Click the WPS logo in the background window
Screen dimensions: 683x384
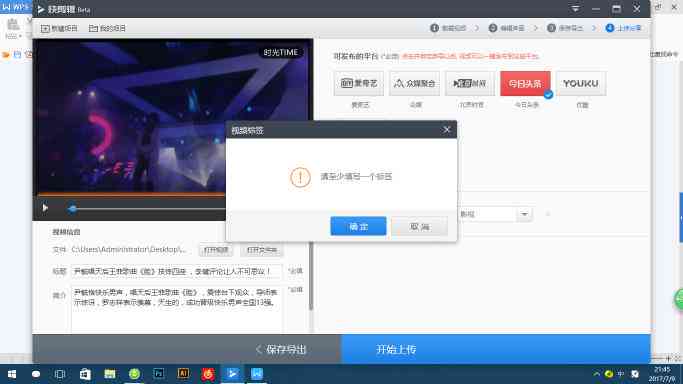coord(15,7)
